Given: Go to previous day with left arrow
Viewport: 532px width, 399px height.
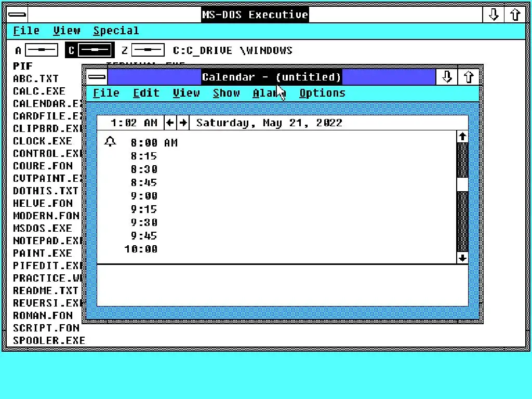Looking at the screenshot, I should coord(170,123).
